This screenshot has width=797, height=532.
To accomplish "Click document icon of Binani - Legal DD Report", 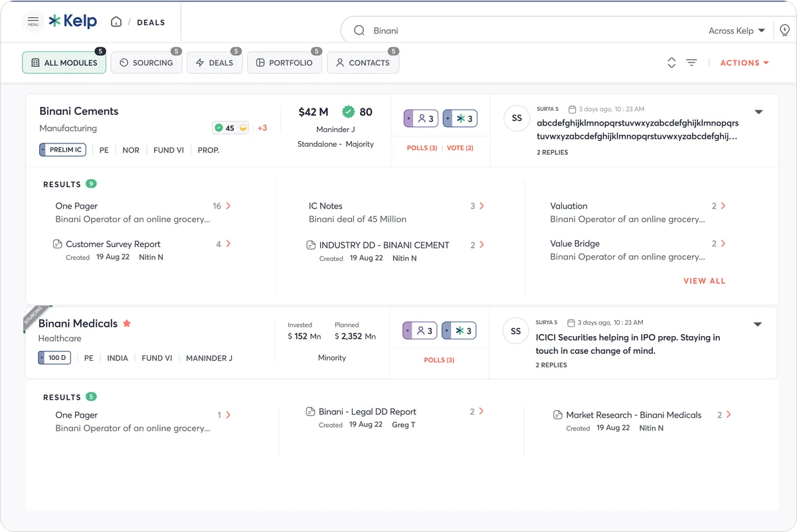I will (x=310, y=412).
